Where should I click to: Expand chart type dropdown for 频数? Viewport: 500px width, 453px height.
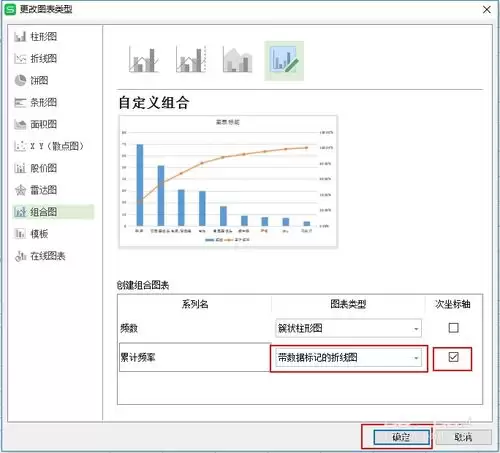(x=348, y=328)
